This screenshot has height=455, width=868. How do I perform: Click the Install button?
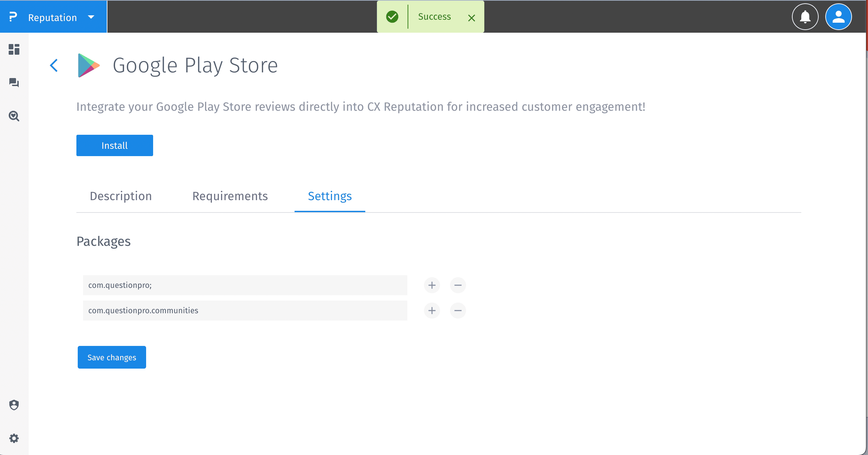click(x=114, y=145)
